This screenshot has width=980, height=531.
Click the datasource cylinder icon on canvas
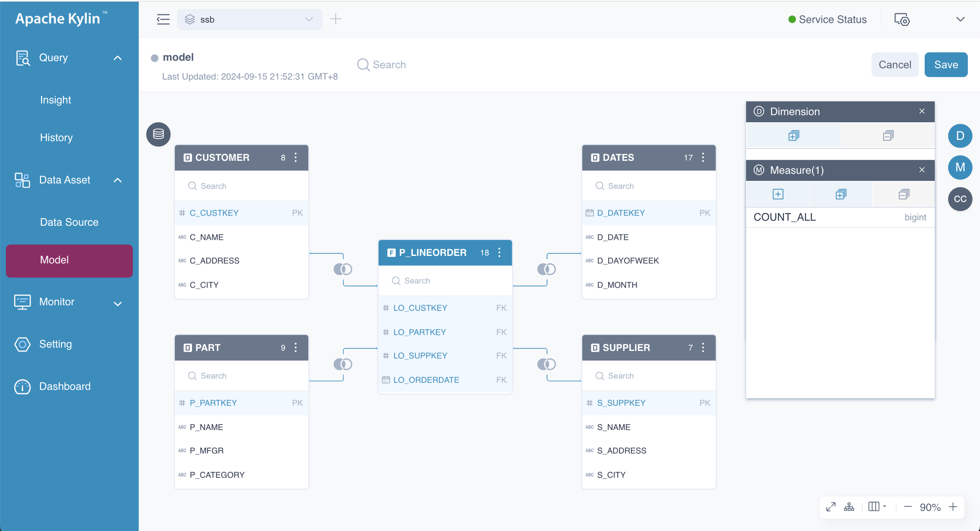pyautogui.click(x=158, y=134)
